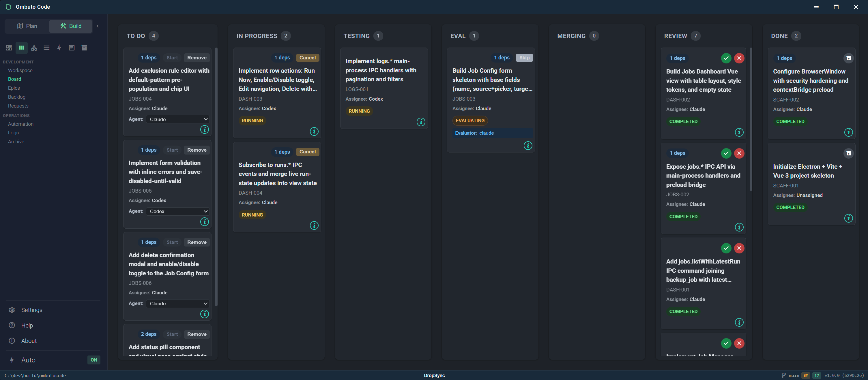Select the active kanban columns view icon
Screen dimensions: 868x380
tap(21, 48)
